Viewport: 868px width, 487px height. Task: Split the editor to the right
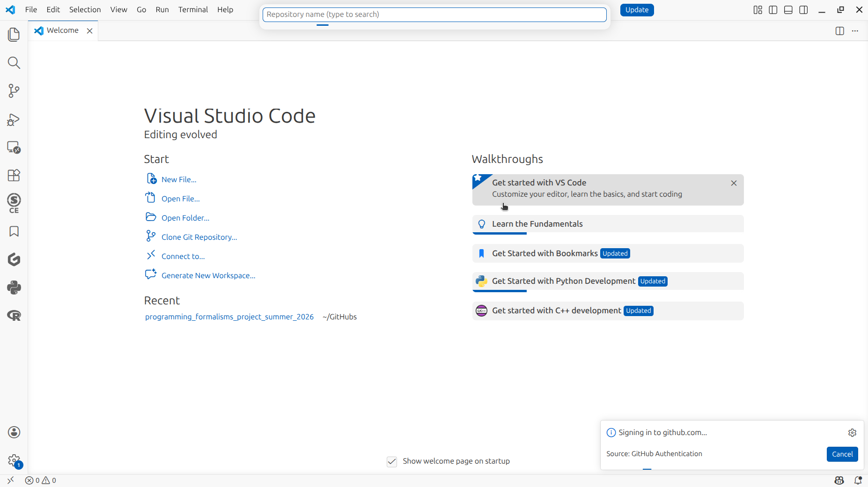click(839, 31)
